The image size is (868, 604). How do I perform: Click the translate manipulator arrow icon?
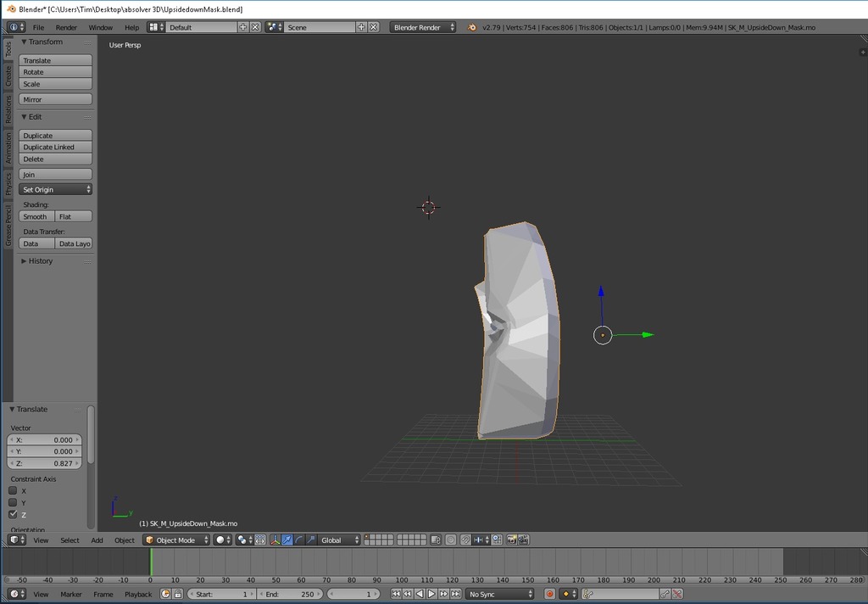point(287,540)
